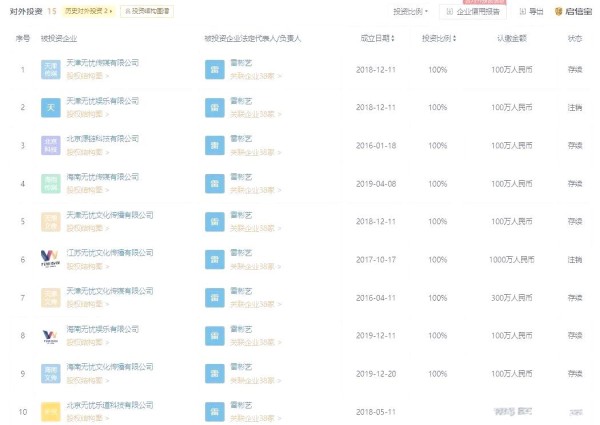
Task: Click the 雷 avatar in row 6
Action: [x=215, y=259]
